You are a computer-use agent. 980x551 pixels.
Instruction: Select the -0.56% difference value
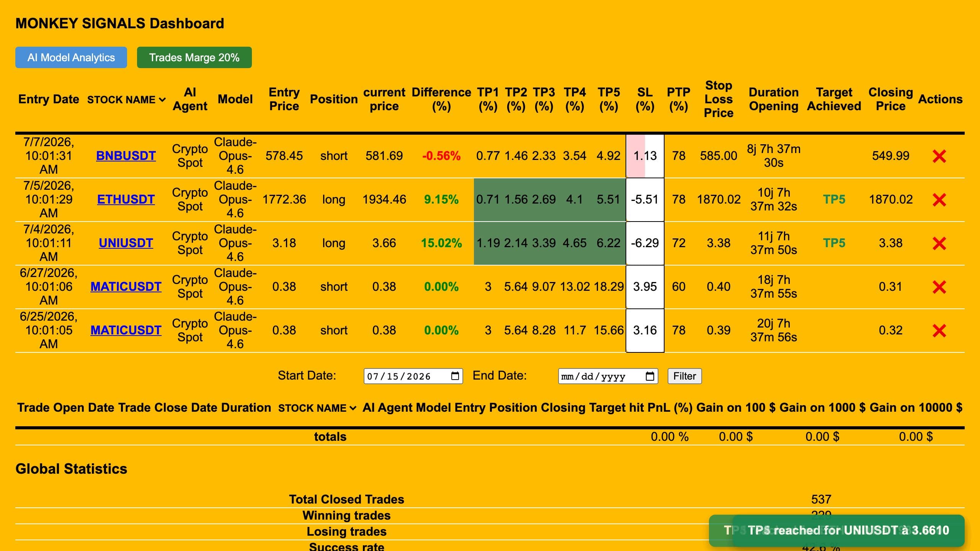[x=441, y=156]
